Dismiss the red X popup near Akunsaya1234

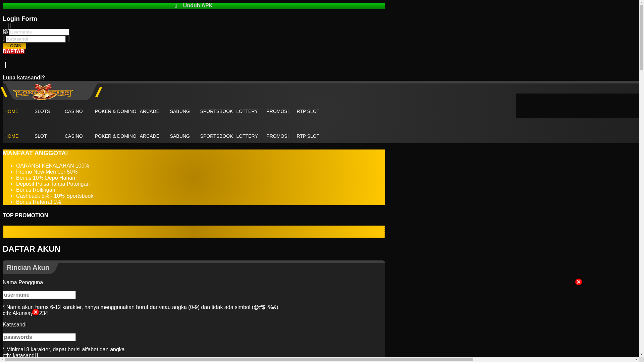pos(36,312)
